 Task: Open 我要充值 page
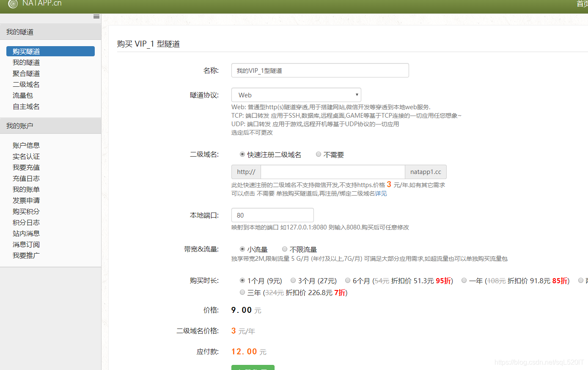[x=26, y=167]
